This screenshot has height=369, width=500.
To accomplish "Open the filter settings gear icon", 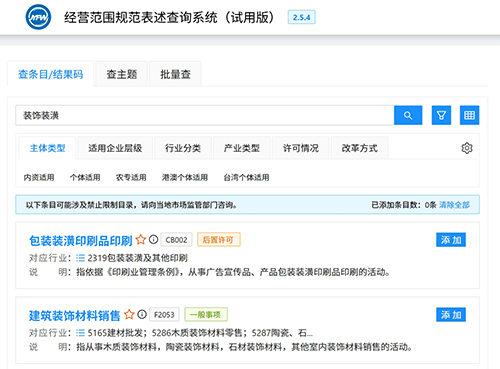I will [x=467, y=148].
